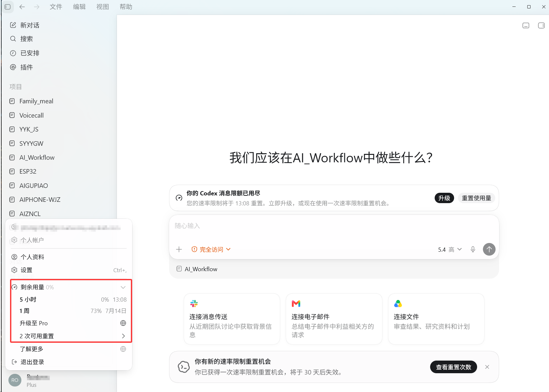Open the AIZNCL project

[x=60, y=214]
